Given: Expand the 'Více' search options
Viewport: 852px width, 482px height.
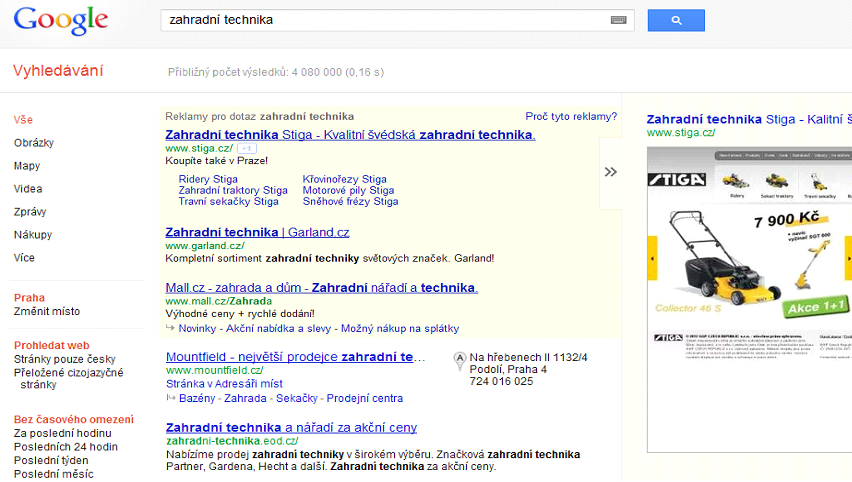Looking at the screenshot, I should (24, 258).
